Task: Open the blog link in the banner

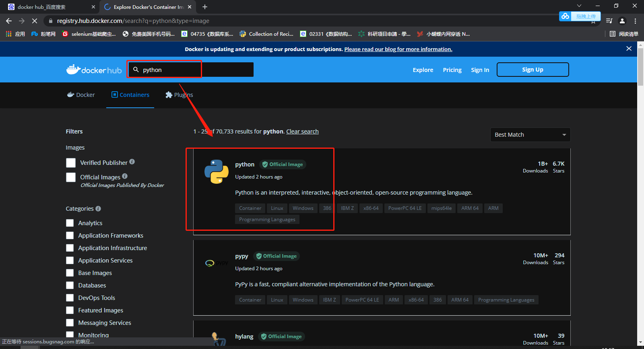Action: pyautogui.click(x=398, y=49)
